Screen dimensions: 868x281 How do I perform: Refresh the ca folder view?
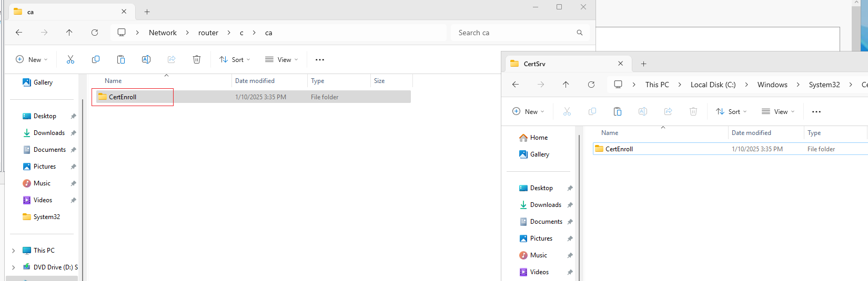click(95, 33)
